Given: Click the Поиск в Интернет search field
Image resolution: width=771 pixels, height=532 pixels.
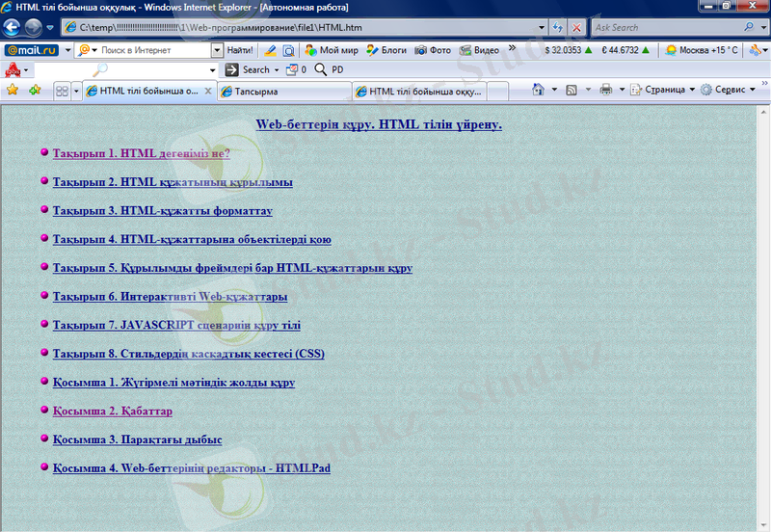Looking at the screenshot, I should click(x=152, y=49).
